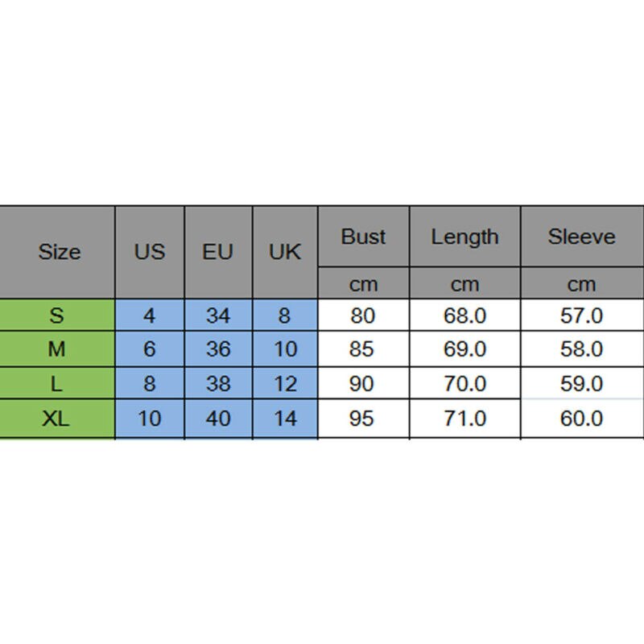Select the Sleeve header cell
The image size is (644, 644).
(x=582, y=237)
